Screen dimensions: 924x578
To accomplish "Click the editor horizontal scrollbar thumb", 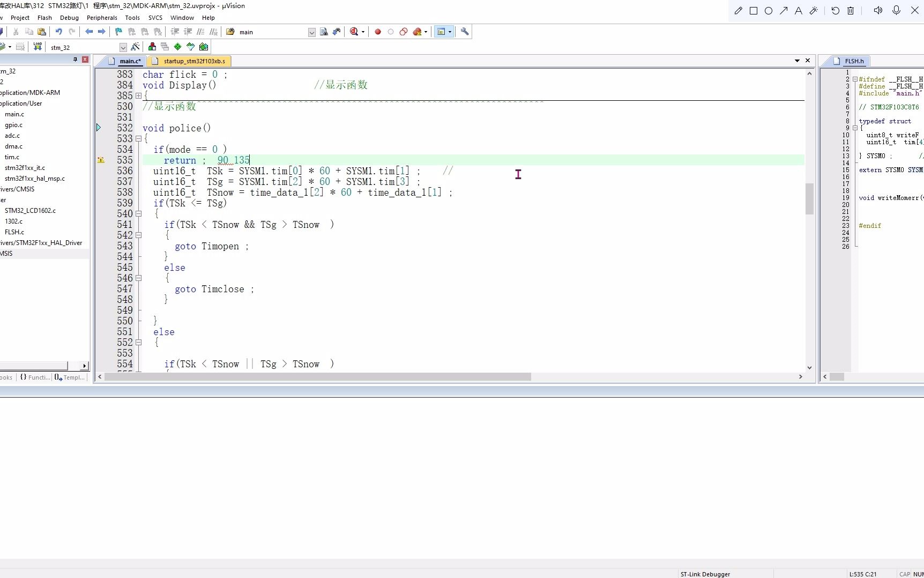I will [318, 377].
